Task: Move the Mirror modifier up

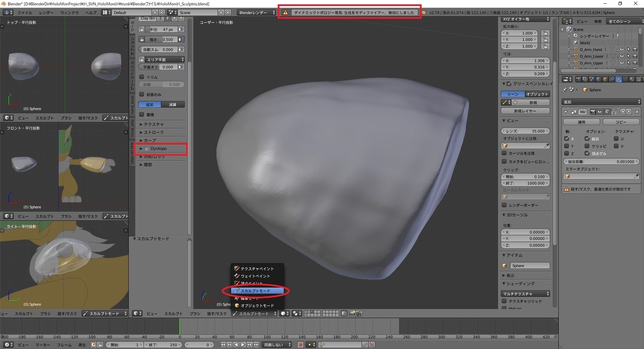Action: [x=623, y=112]
